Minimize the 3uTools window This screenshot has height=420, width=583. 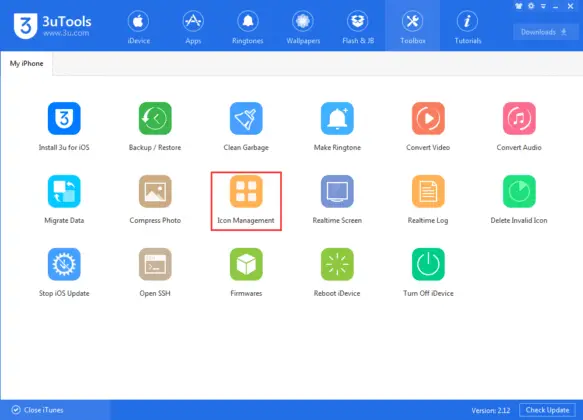(x=555, y=6)
